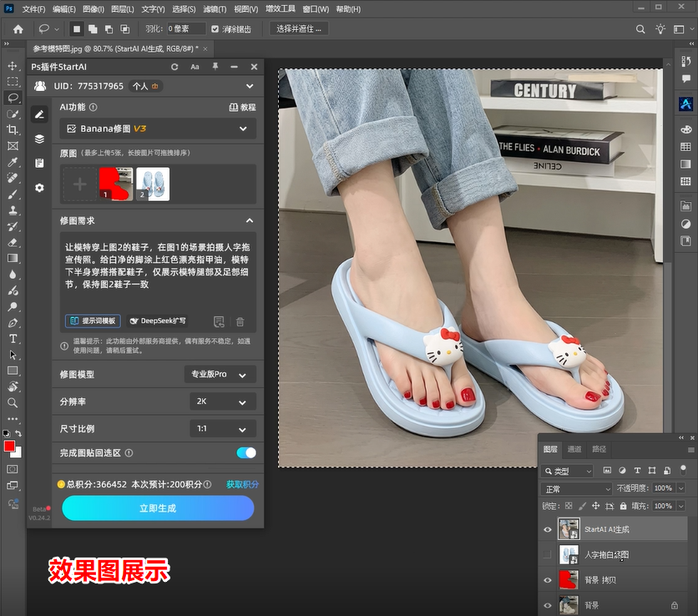Select the Rectangular Marquee tool

coord(13,82)
